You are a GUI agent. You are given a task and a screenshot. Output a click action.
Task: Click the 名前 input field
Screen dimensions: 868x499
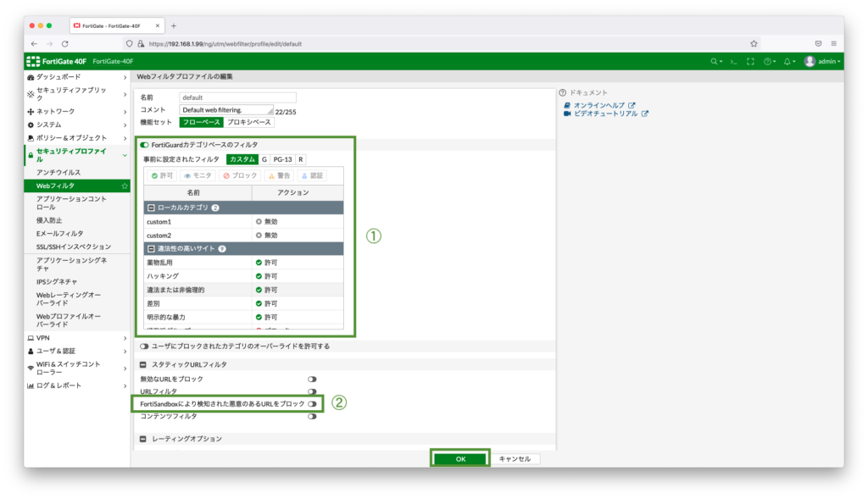click(237, 97)
